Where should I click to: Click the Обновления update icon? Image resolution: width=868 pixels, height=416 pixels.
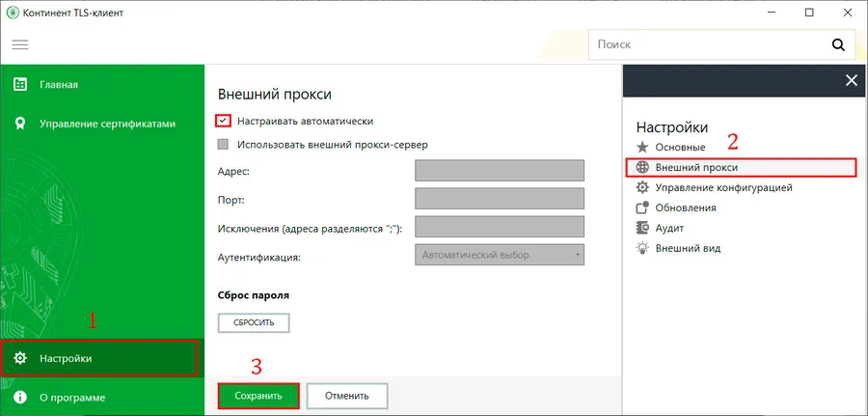point(642,208)
